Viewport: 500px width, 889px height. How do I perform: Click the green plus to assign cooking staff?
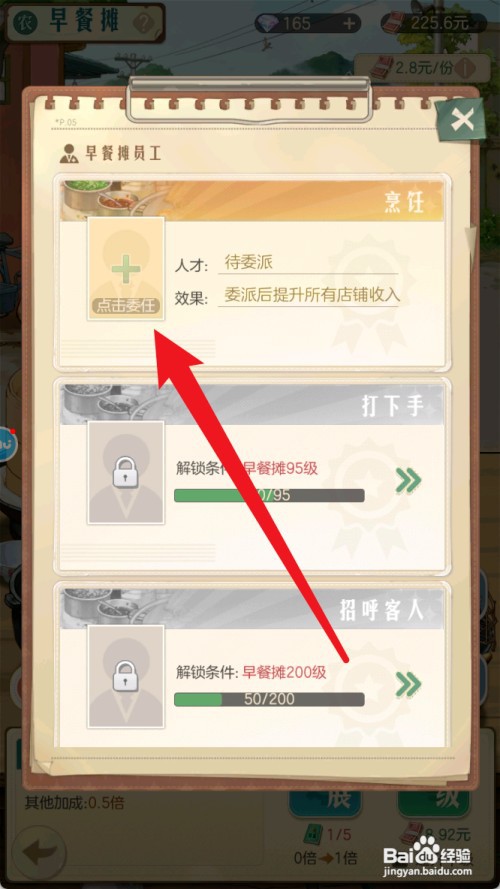point(125,269)
